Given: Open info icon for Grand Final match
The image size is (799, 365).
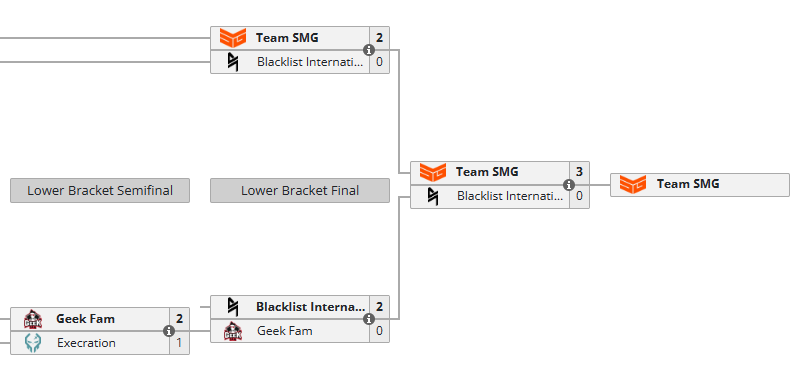Looking at the screenshot, I should click(569, 185).
